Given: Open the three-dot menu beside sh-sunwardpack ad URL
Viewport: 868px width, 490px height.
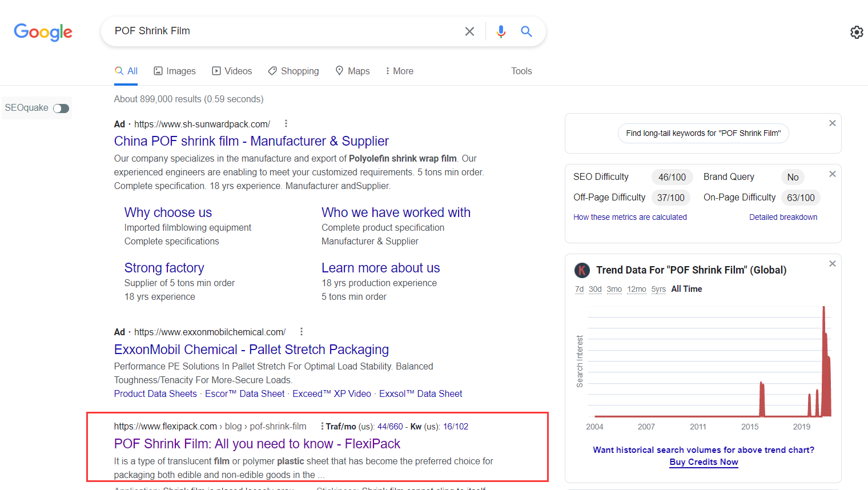Looking at the screenshot, I should point(286,123).
